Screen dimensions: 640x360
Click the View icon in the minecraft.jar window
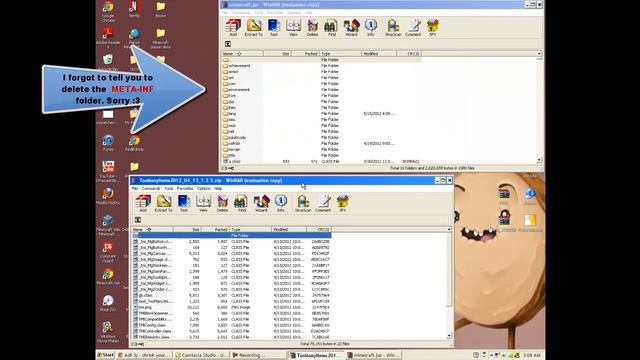click(293, 28)
